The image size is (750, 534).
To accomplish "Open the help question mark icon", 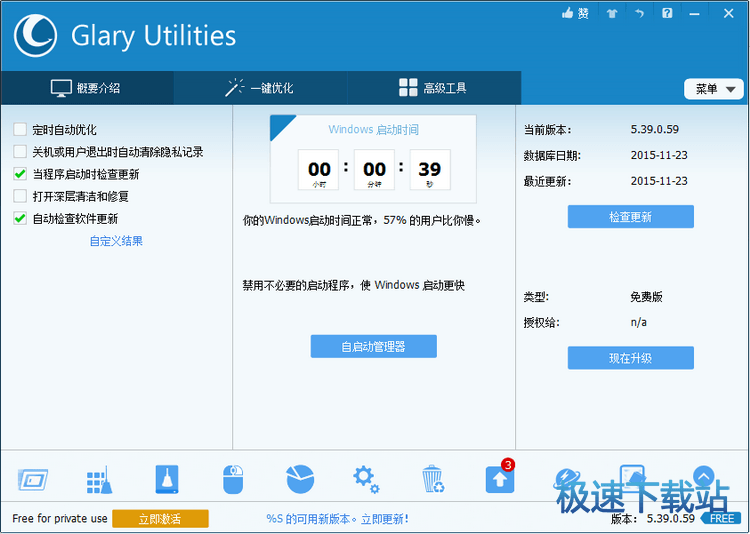I will pos(667,13).
